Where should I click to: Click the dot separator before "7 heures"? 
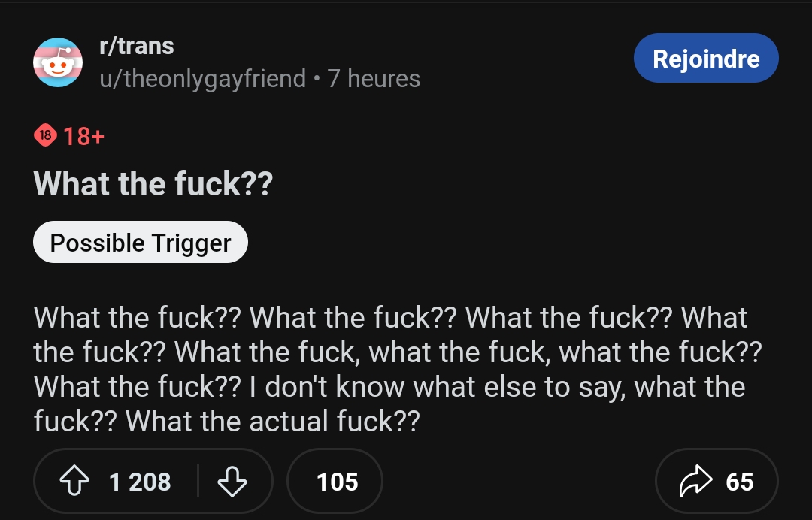[317, 78]
